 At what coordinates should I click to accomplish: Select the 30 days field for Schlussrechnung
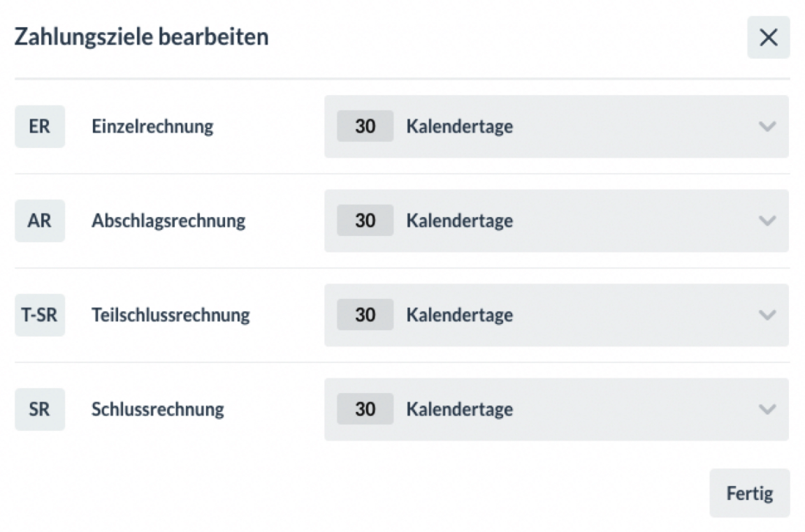(x=365, y=409)
